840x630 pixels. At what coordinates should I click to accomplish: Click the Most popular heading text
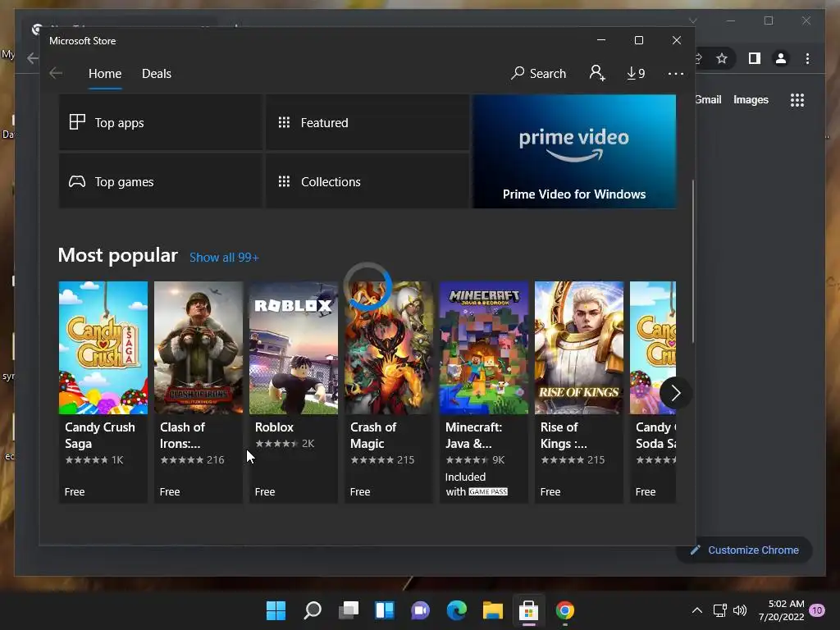118,256
